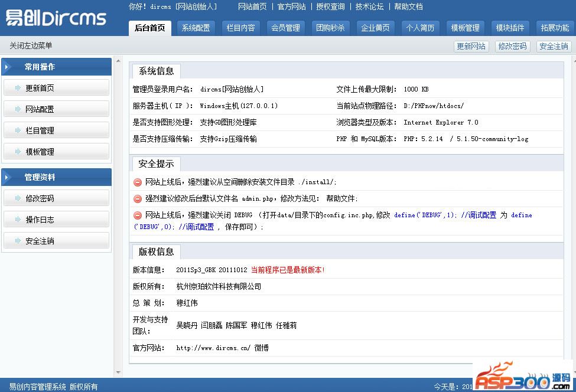Viewport: 576px width, 392px height.
Task: Click top-right 安全注销 button
Action: click(x=554, y=46)
